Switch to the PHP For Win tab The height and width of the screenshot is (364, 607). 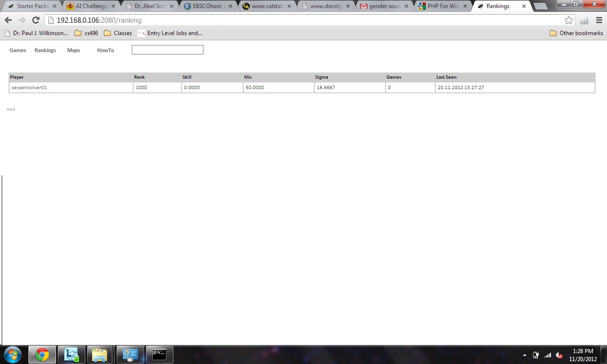[x=442, y=6]
